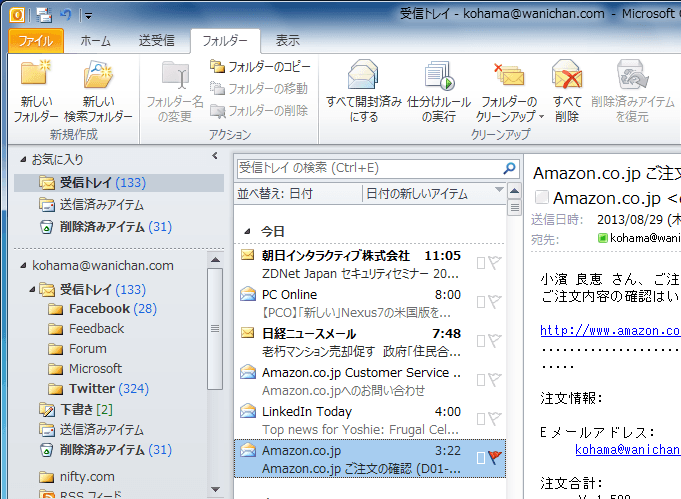Flag the LinkedIn Today message
Screen dimensions: 681x499
[495, 419]
